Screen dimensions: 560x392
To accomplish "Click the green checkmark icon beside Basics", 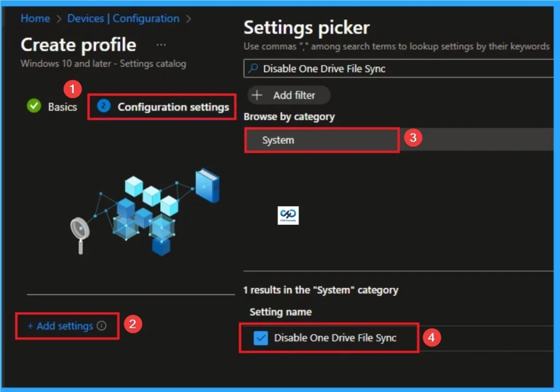I will pos(34,106).
